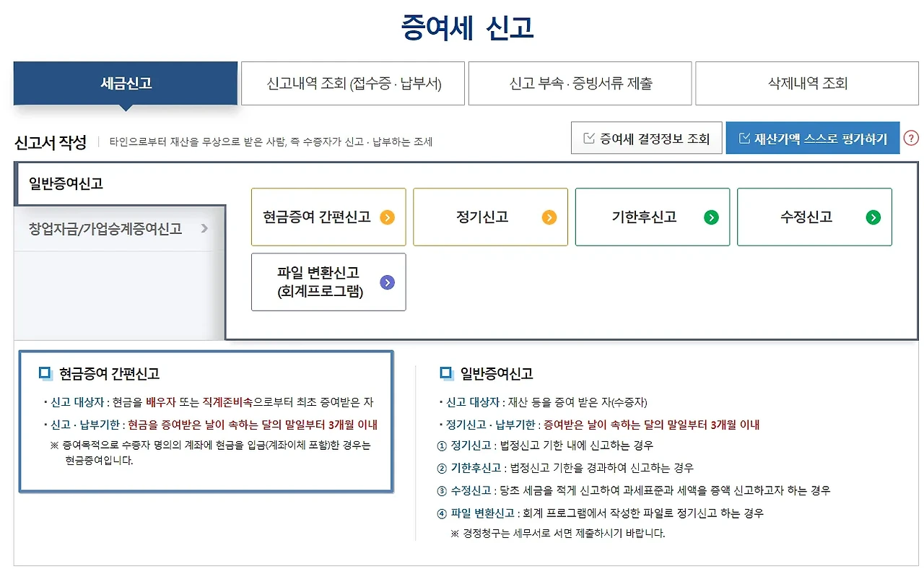Click 재산가액 스스로 평가하기 button
Viewport: 924px width, 569px height.
point(813,138)
